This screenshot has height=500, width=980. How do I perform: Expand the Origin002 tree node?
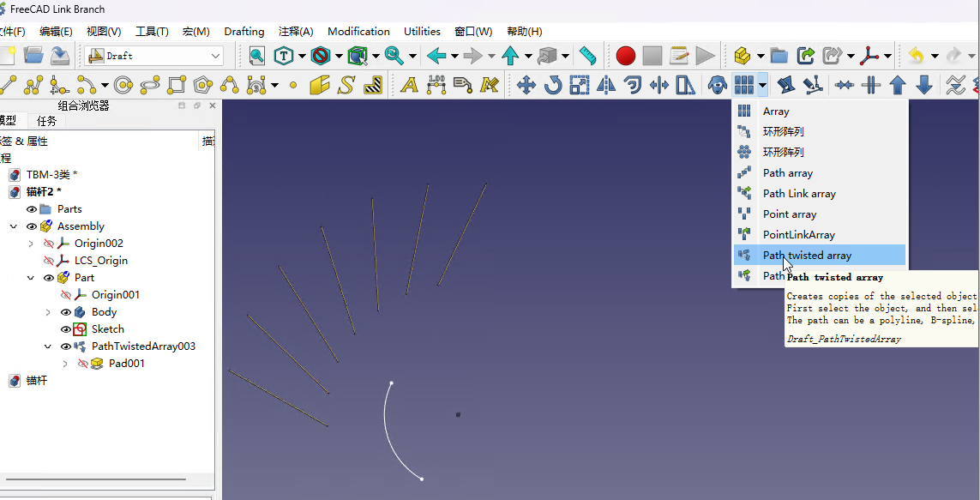tap(31, 243)
